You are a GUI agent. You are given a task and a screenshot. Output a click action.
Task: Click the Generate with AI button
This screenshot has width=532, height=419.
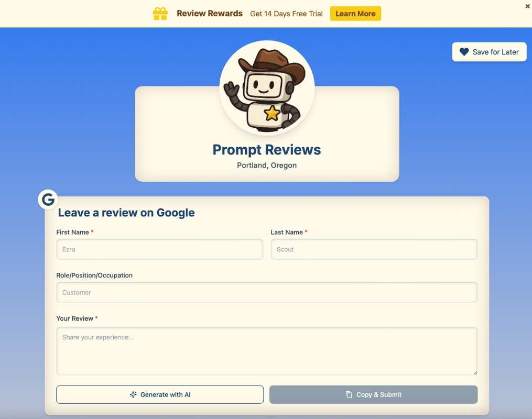coord(160,394)
